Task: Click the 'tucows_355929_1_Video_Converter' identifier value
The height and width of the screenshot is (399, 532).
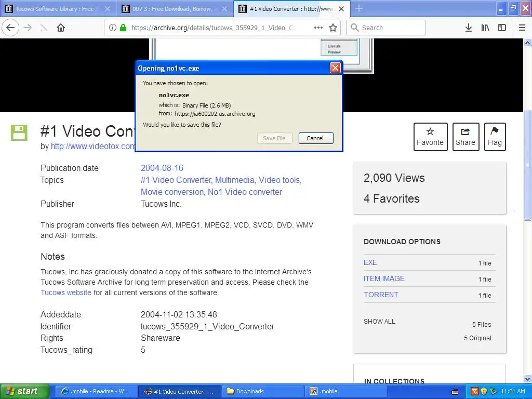Action: coord(207,326)
